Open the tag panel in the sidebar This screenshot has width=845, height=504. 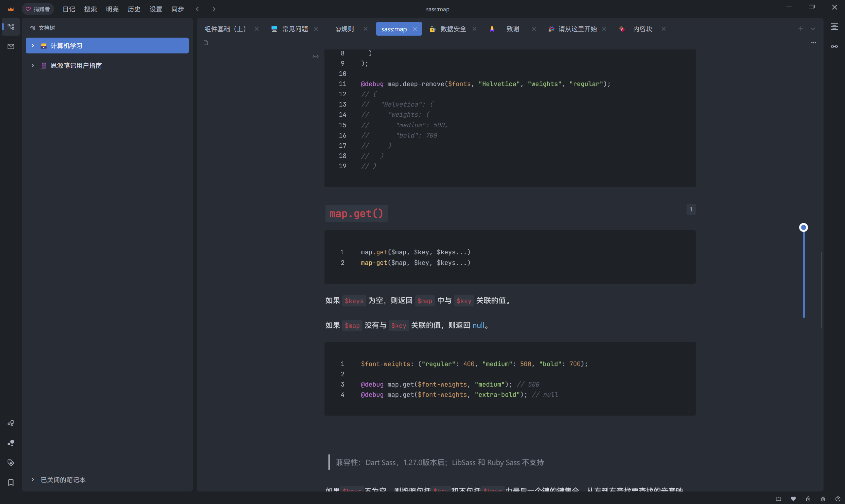pos(11,462)
